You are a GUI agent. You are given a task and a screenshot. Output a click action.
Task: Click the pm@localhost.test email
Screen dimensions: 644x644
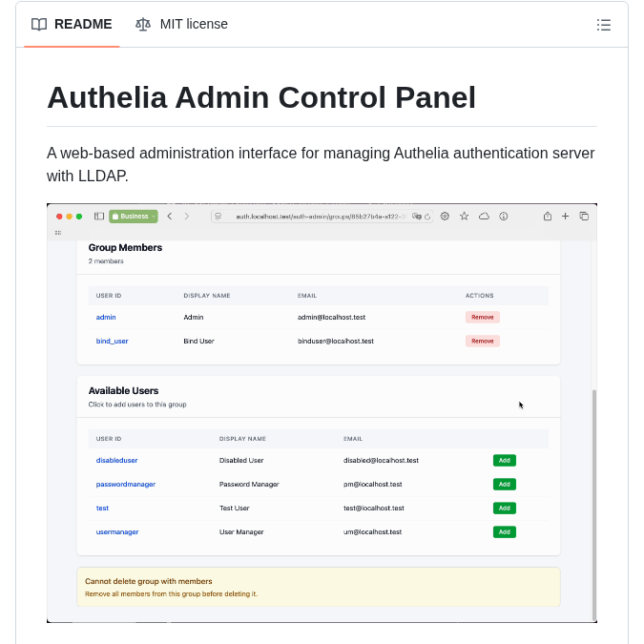click(x=372, y=485)
